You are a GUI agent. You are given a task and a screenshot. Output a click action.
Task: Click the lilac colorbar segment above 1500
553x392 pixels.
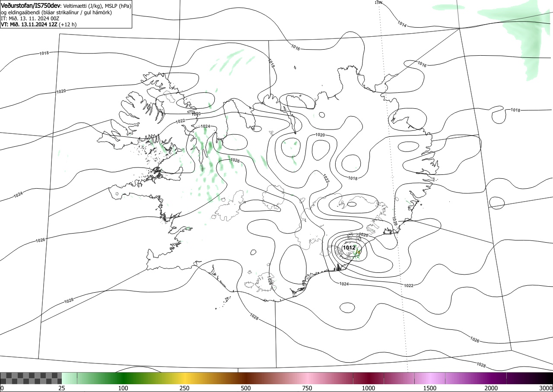pyautogui.click(x=430, y=378)
